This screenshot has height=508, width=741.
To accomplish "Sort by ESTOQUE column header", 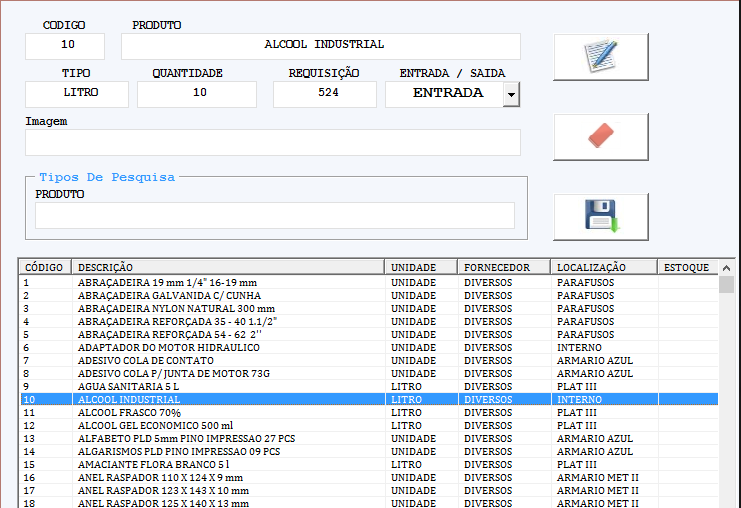I will pos(688,267).
